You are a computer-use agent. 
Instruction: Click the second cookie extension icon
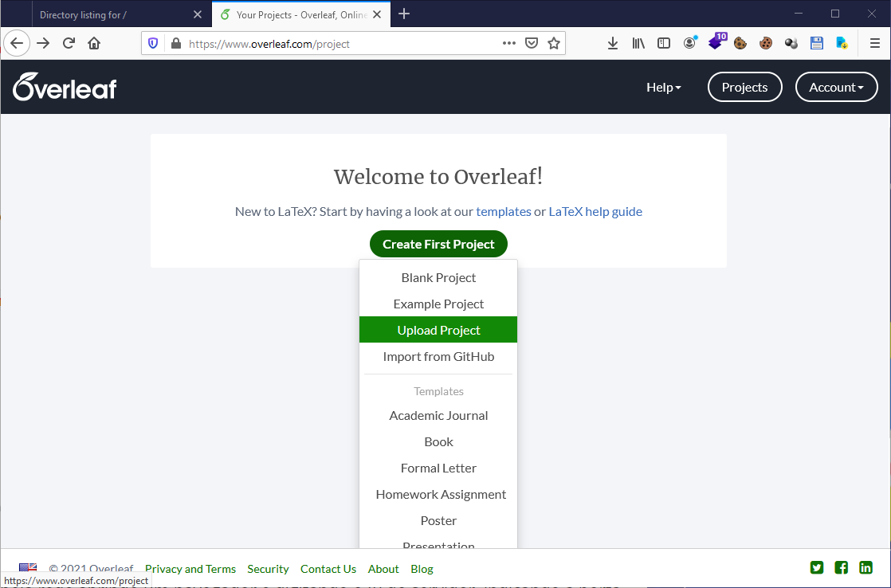(x=765, y=43)
